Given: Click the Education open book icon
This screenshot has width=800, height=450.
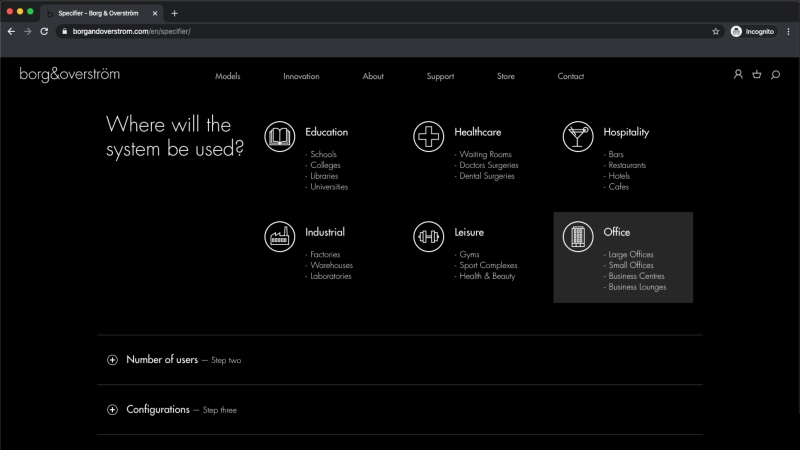Looking at the screenshot, I should click(280, 136).
